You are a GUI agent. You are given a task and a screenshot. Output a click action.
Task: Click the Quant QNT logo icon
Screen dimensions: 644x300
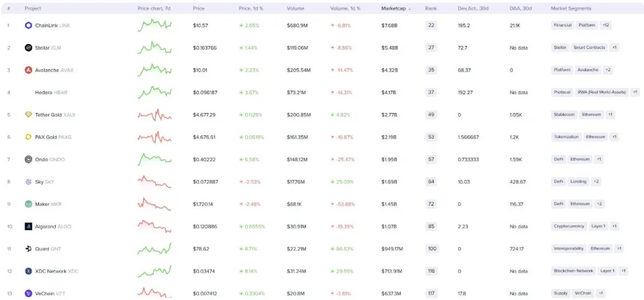coord(29,248)
